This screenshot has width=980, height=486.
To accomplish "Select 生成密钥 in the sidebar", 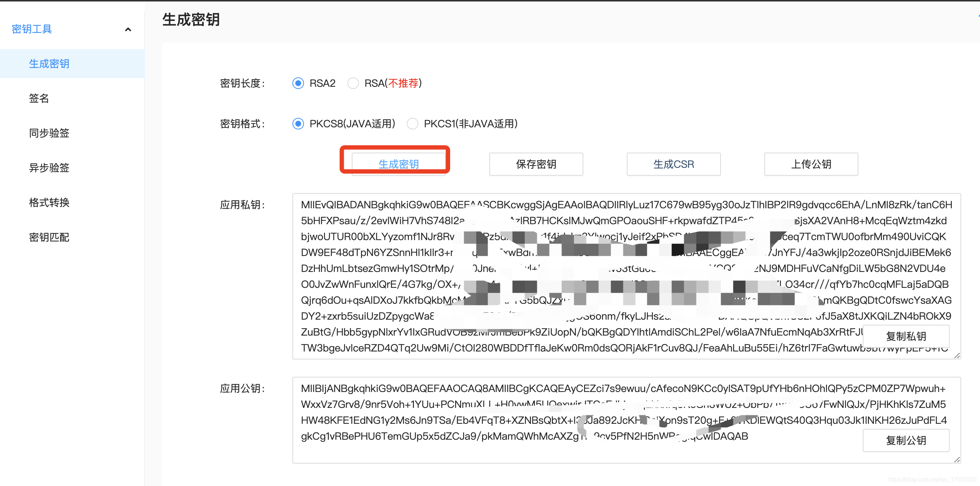I will click(72, 64).
